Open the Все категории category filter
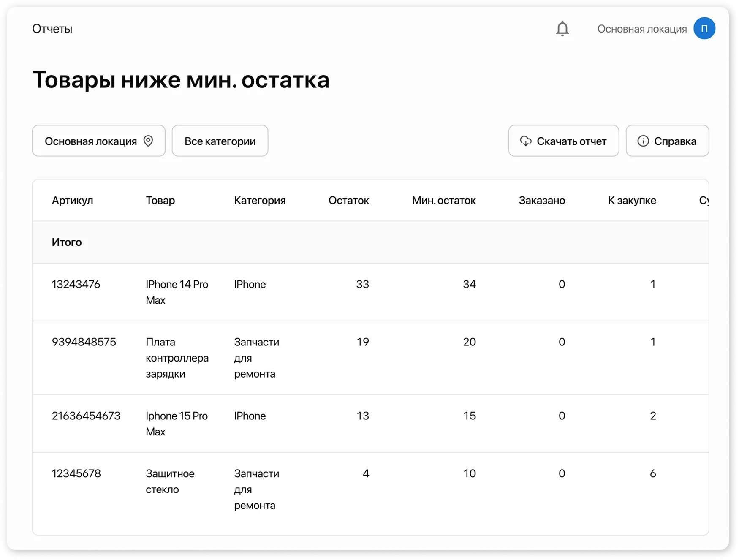 [220, 141]
